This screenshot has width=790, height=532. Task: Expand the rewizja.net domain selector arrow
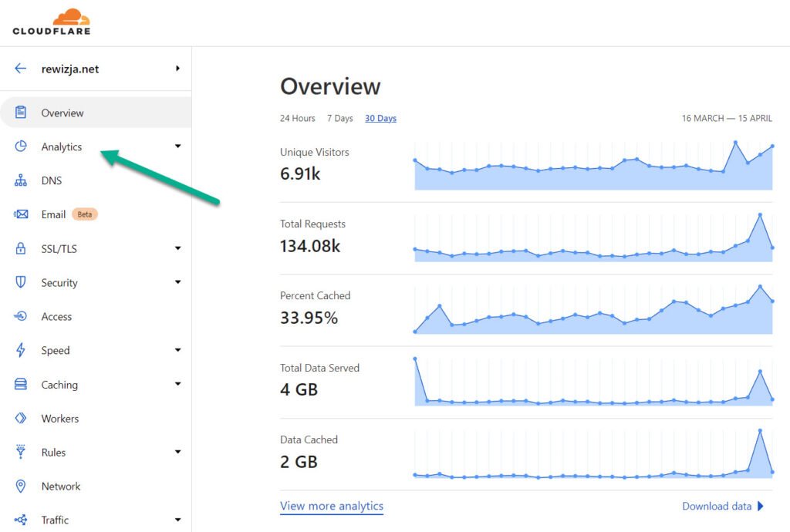pyautogui.click(x=178, y=69)
